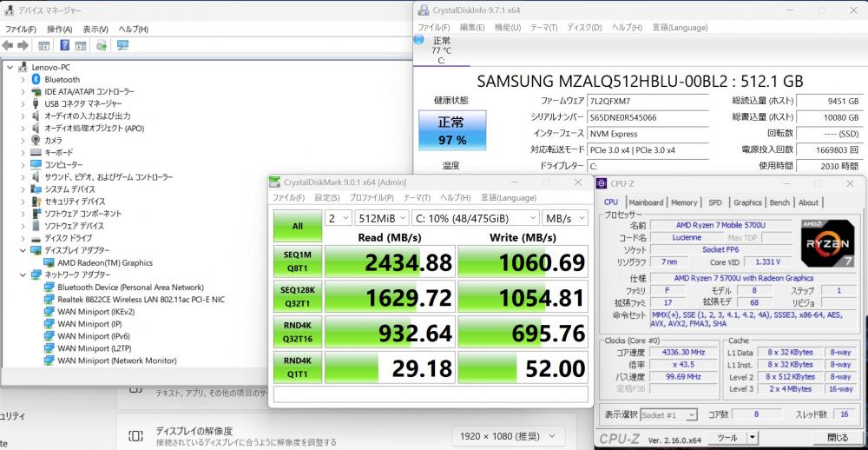This screenshot has width=868, height=450.
Task: Click the ディスプレイの解像度 icon in Settings
Action: click(x=135, y=435)
